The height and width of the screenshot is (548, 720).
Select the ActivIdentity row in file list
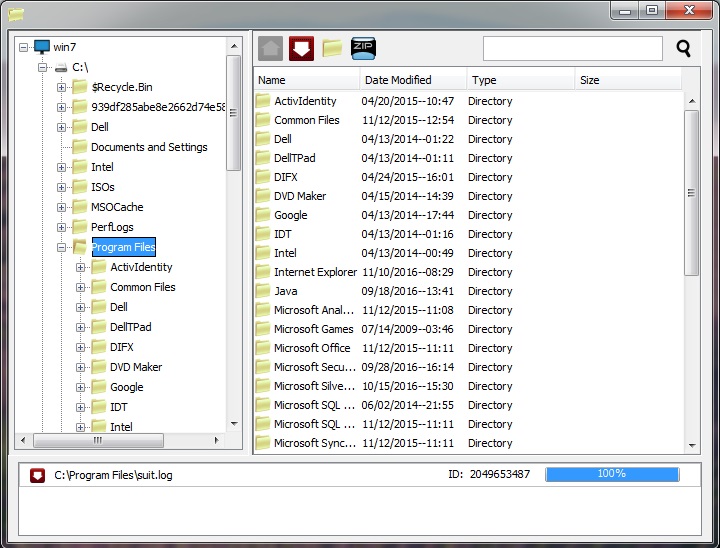coord(468,101)
